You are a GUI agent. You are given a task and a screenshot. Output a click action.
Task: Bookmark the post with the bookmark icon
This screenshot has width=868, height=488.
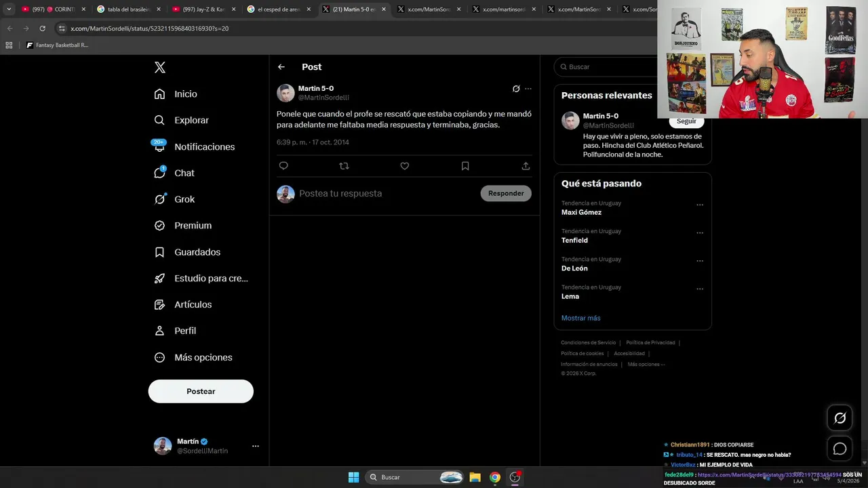[465, 166]
